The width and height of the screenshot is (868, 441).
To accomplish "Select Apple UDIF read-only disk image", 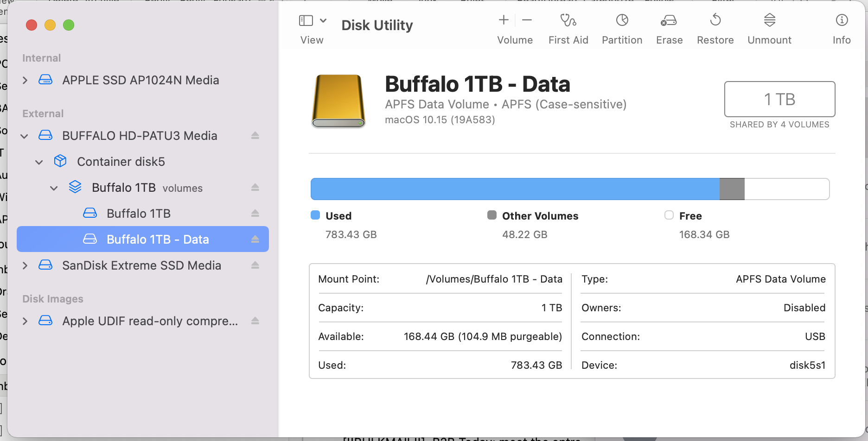I will pyautogui.click(x=143, y=321).
